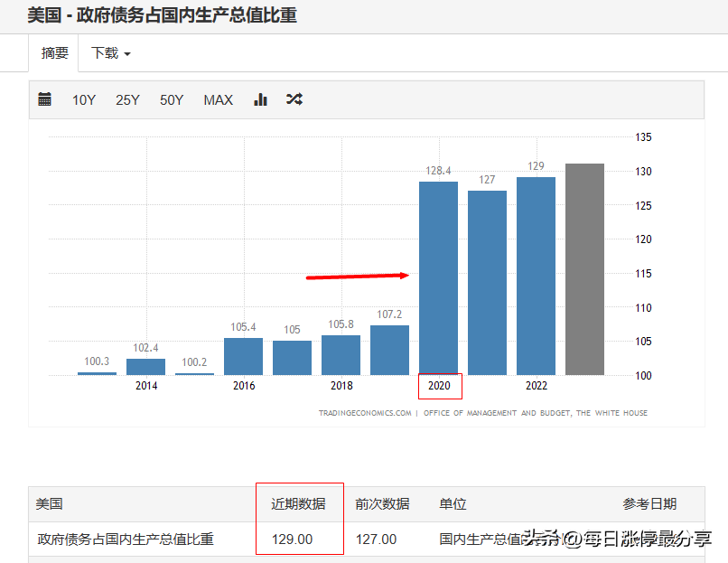Select the 10Y time range

click(x=84, y=100)
